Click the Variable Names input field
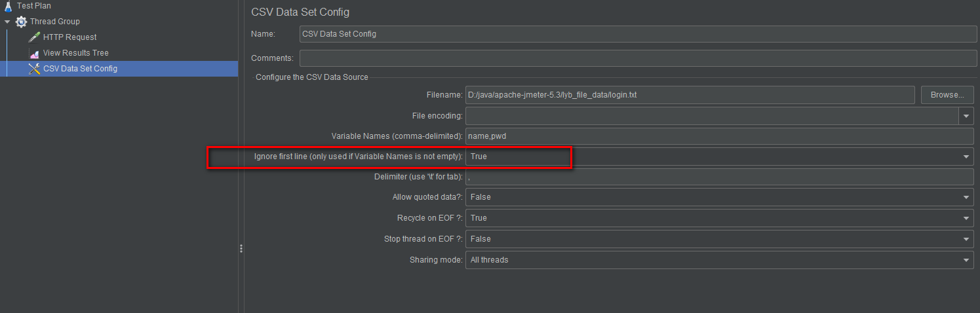 point(718,136)
